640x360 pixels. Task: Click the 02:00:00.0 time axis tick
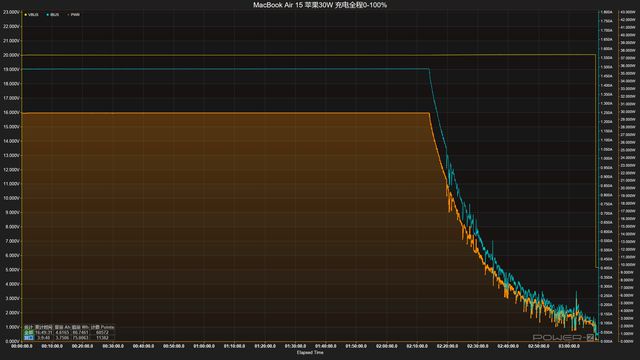(387, 346)
